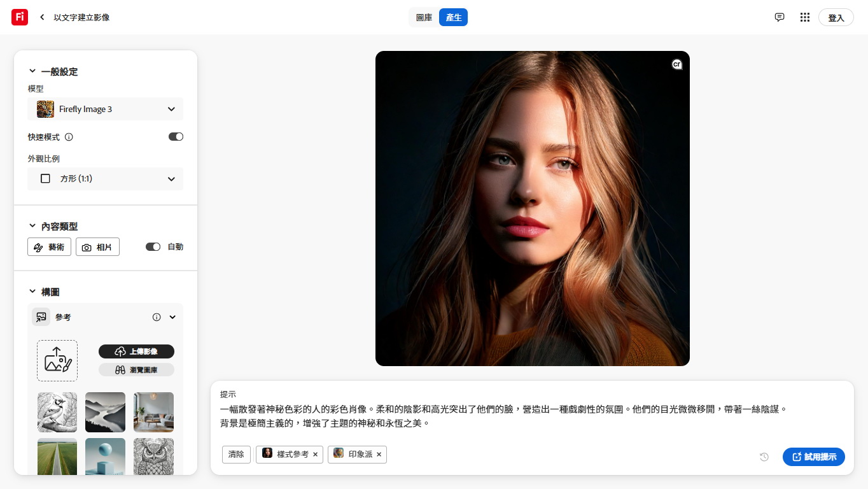Collapse the 一般設定 section
The height and width of the screenshot is (489, 868).
(x=32, y=71)
